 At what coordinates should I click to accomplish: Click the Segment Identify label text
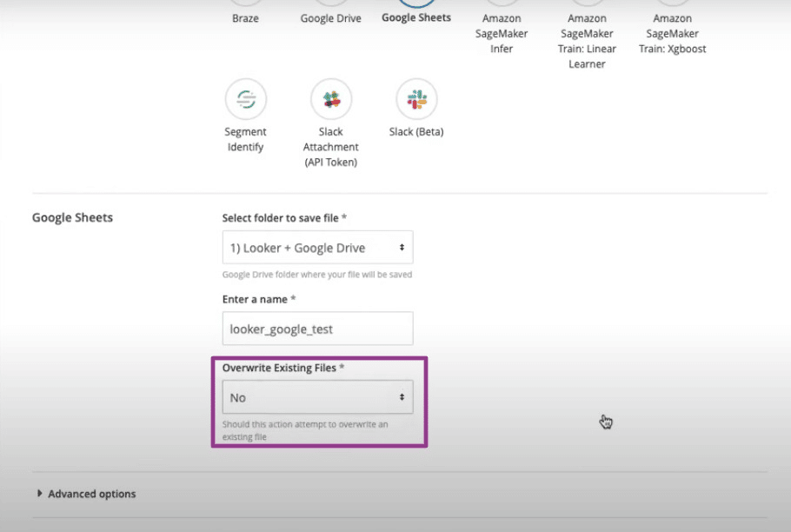click(246, 139)
